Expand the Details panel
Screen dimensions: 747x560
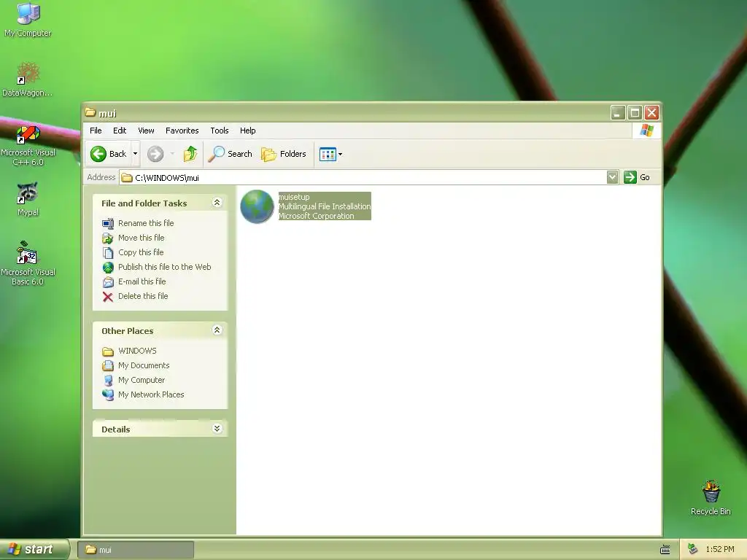[217, 429]
